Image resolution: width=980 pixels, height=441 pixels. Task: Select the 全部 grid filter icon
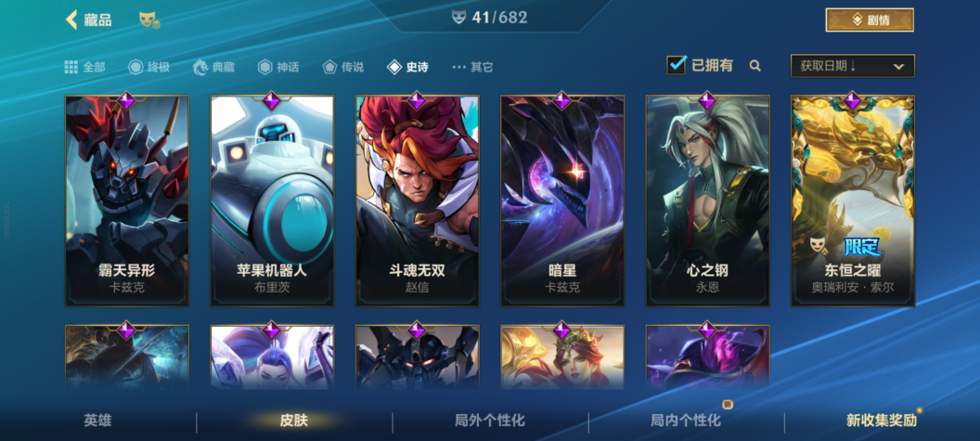tap(71, 67)
